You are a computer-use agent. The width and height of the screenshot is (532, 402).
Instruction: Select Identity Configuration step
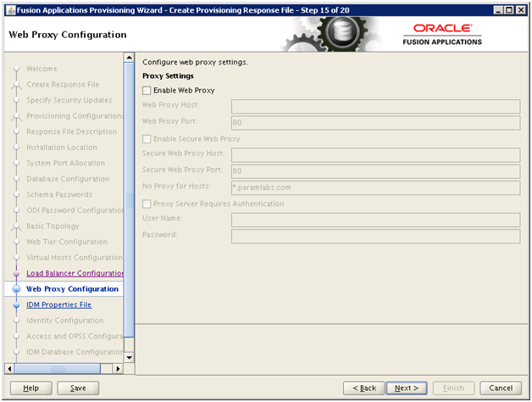tap(65, 321)
